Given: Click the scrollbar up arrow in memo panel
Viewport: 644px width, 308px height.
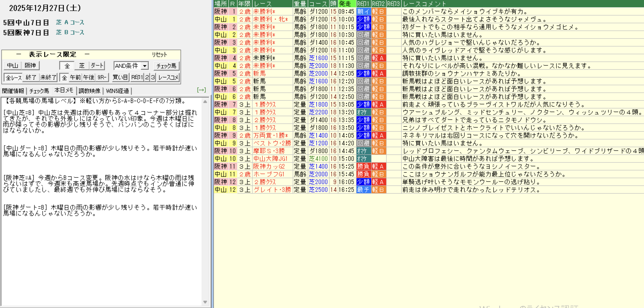Looking at the screenshot, I should point(205,102).
